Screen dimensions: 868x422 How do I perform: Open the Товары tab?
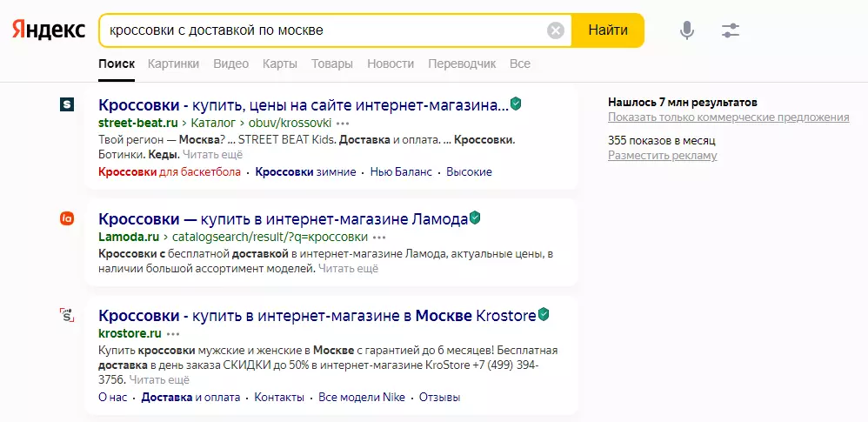(332, 64)
